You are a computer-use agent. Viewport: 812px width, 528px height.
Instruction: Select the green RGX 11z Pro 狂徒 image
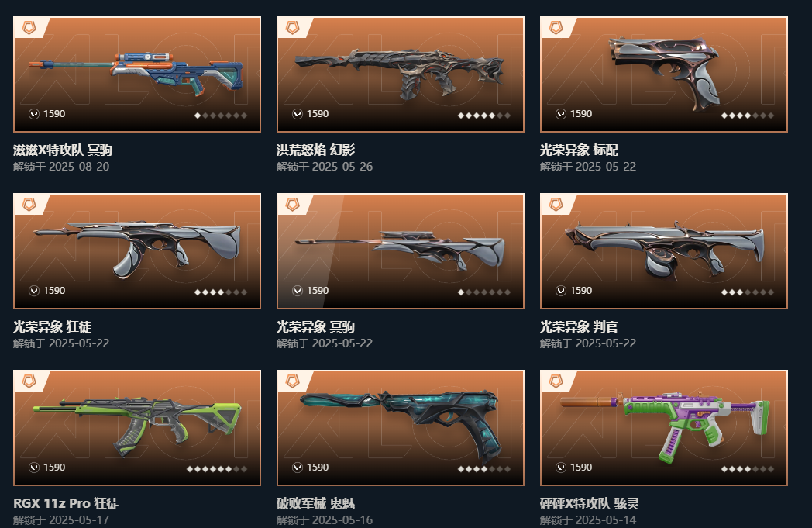pos(136,426)
